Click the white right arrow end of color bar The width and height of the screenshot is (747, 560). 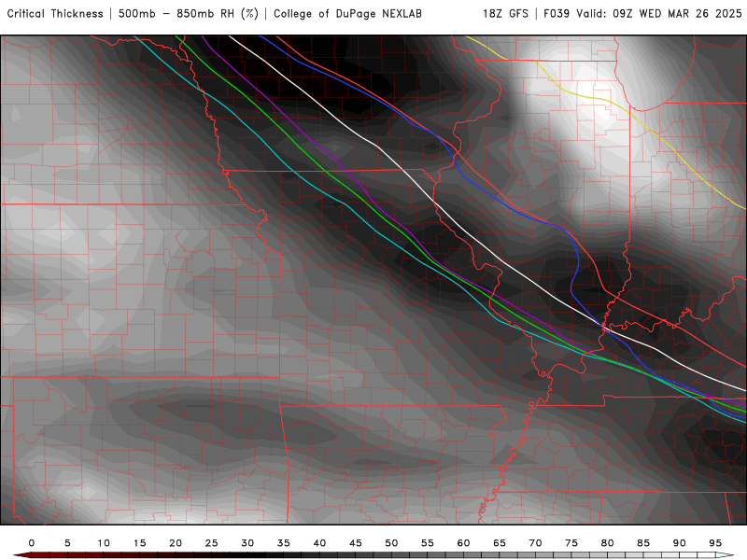click(x=725, y=555)
